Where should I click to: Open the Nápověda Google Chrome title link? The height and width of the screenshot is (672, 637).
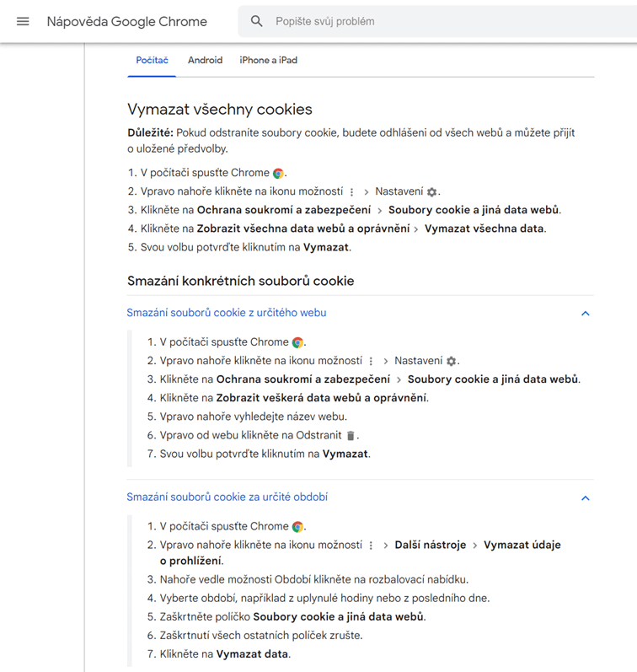coord(126,21)
